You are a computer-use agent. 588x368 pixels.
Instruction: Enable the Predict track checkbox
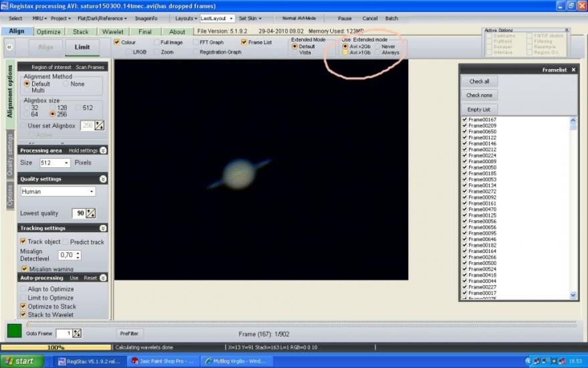tap(66, 242)
